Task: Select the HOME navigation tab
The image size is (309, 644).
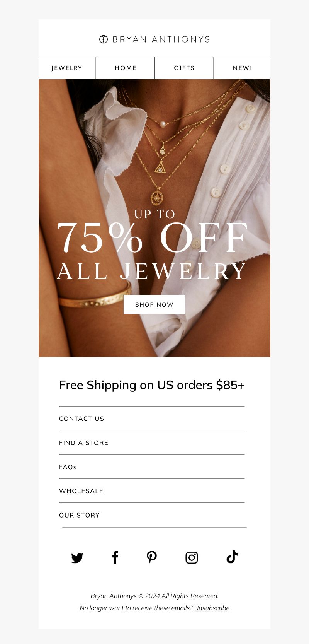Action: [x=126, y=68]
